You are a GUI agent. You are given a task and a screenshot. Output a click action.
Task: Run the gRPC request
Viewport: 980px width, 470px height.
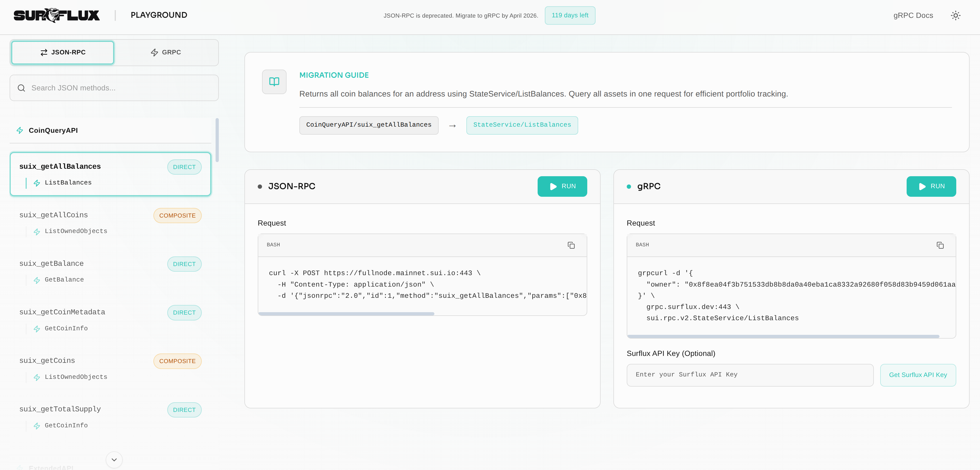point(931,186)
